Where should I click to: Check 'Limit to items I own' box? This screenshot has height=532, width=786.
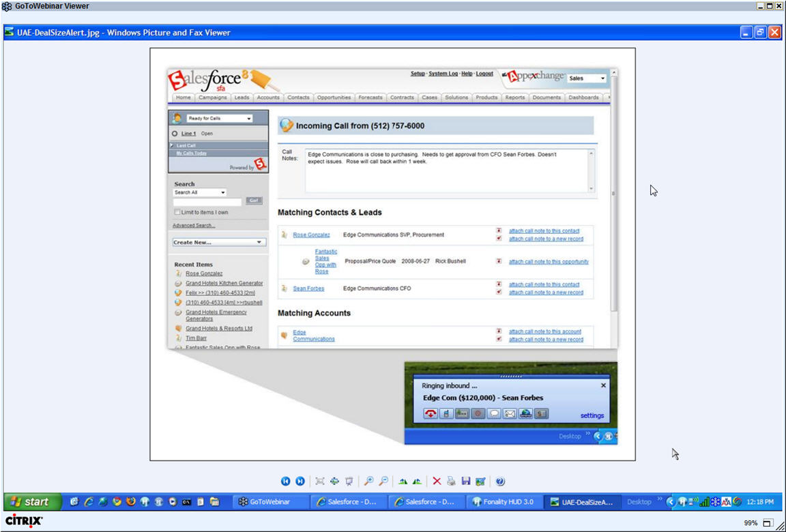tap(177, 213)
